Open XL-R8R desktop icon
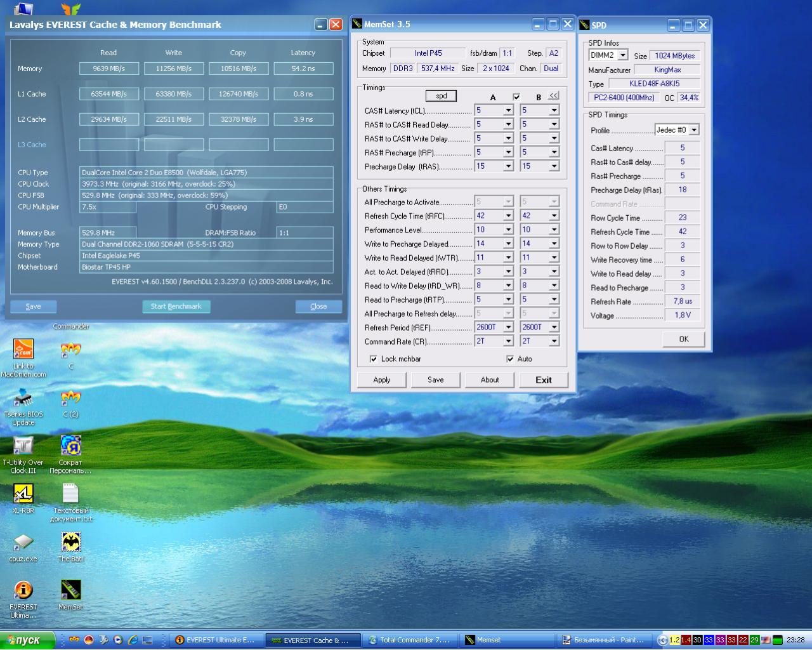Image resolution: width=812 pixels, height=650 pixels. 23,494
